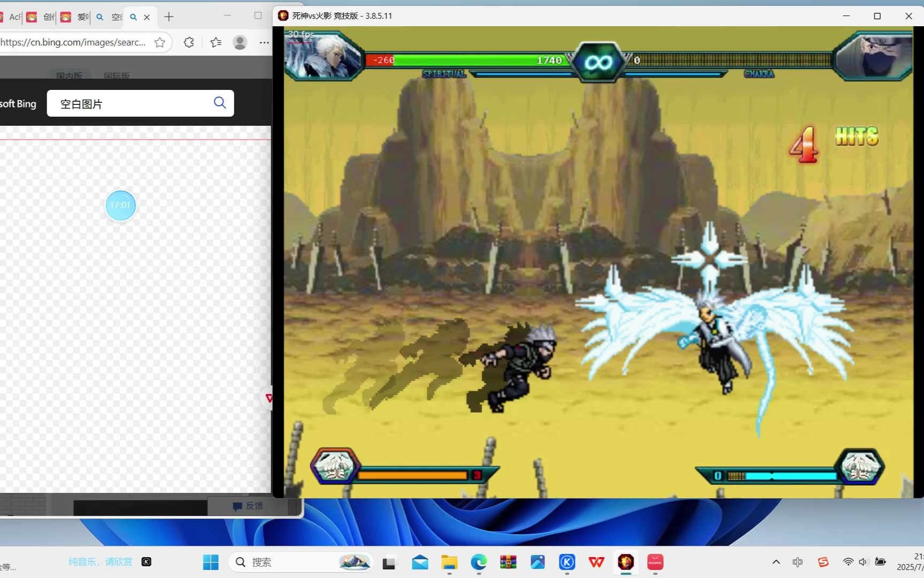Open WPS Office from the taskbar

[596, 562]
